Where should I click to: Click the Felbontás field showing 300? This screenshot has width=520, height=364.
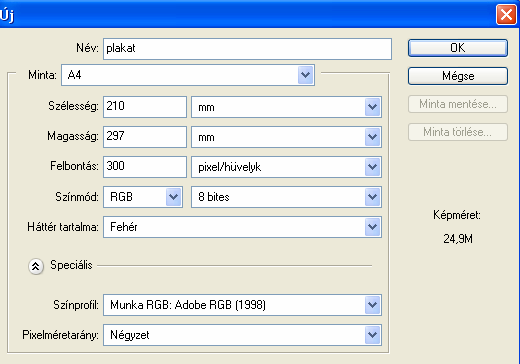point(145,167)
